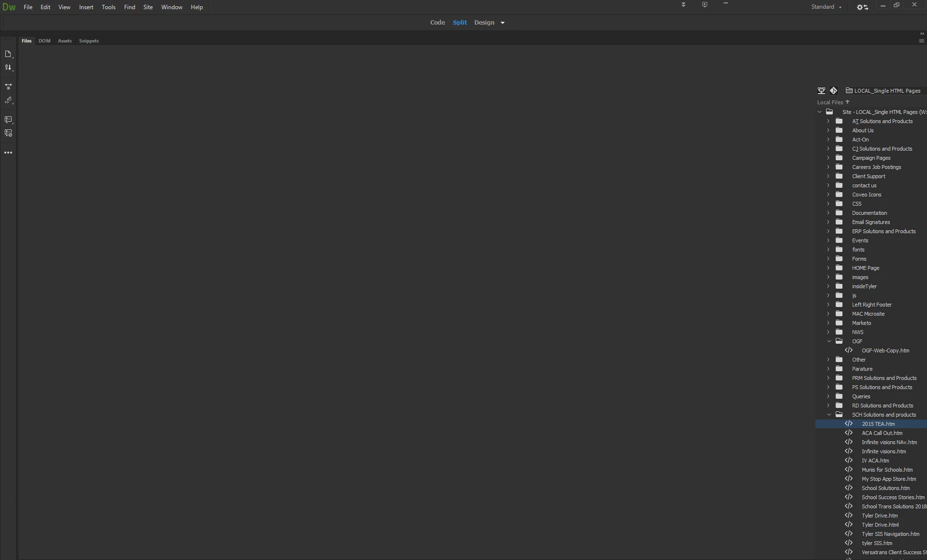The width and height of the screenshot is (927, 560).
Task: Open the Find menu
Action: pyautogui.click(x=129, y=7)
